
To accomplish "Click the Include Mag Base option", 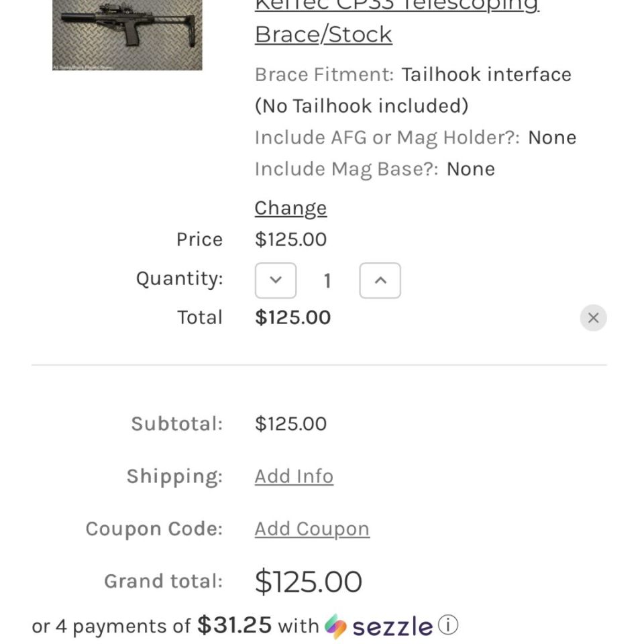I will point(374,169).
